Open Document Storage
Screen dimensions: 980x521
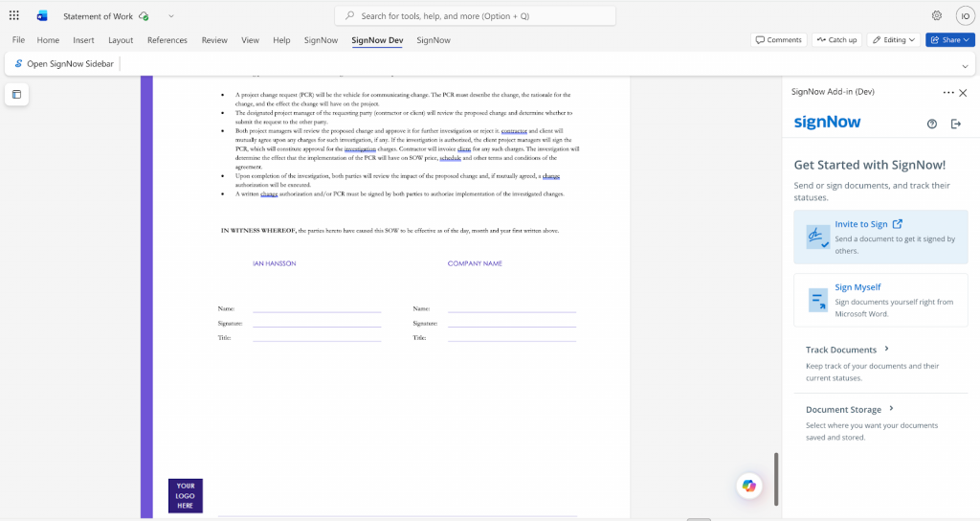tap(844, 410)
